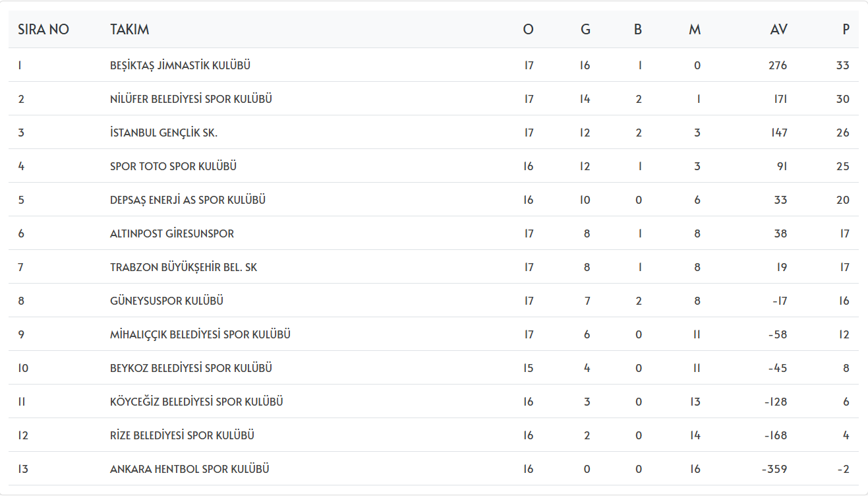The height and width of the screenshot is (496, 868).
Task: Select Beşiktaş Jimnastik Kulübü team name
Action: 180,66
